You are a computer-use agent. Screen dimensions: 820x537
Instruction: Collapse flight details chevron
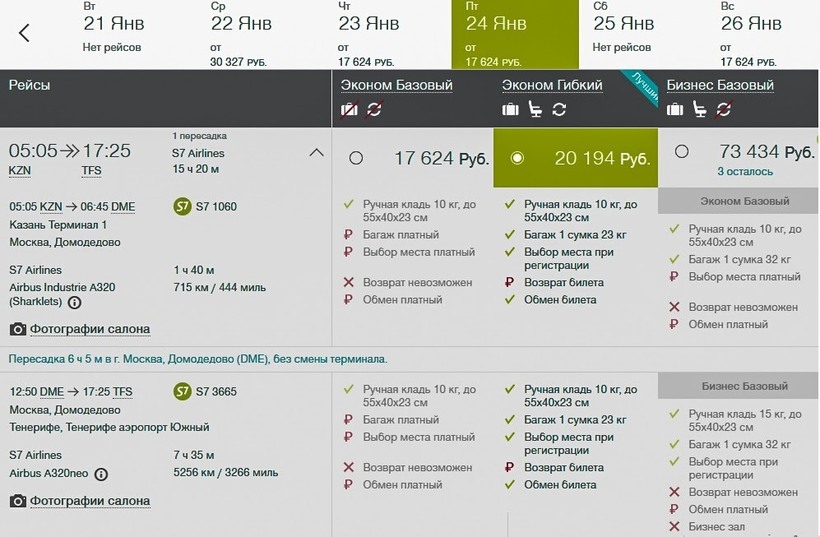click(x=316, y=153)
